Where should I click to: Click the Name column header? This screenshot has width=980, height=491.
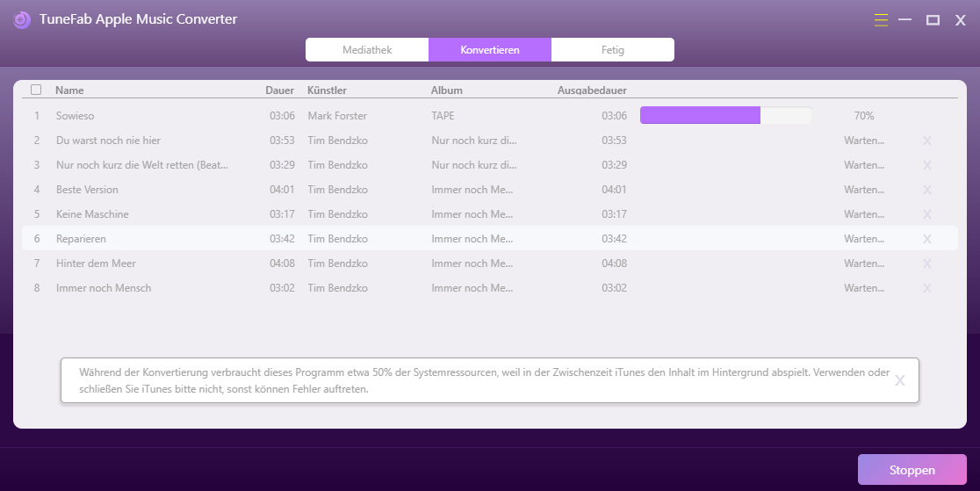click(x=69, y=90)
